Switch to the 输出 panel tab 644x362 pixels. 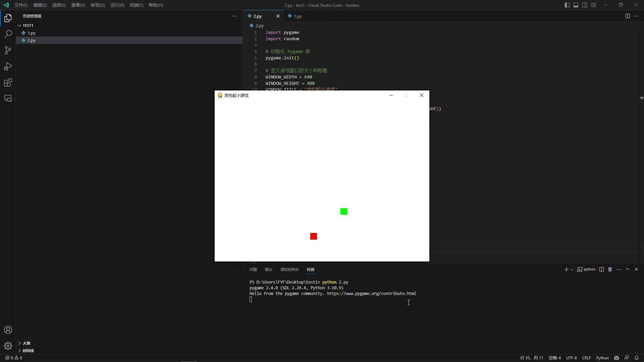pyautogui.click(x=268, y=269)
